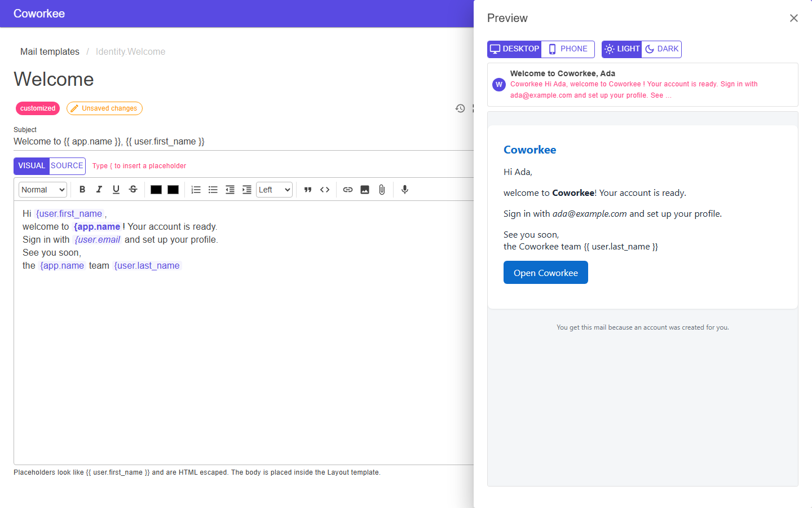
Task: Click the Coworkee app title in header
Action: [x=39, y=14]
